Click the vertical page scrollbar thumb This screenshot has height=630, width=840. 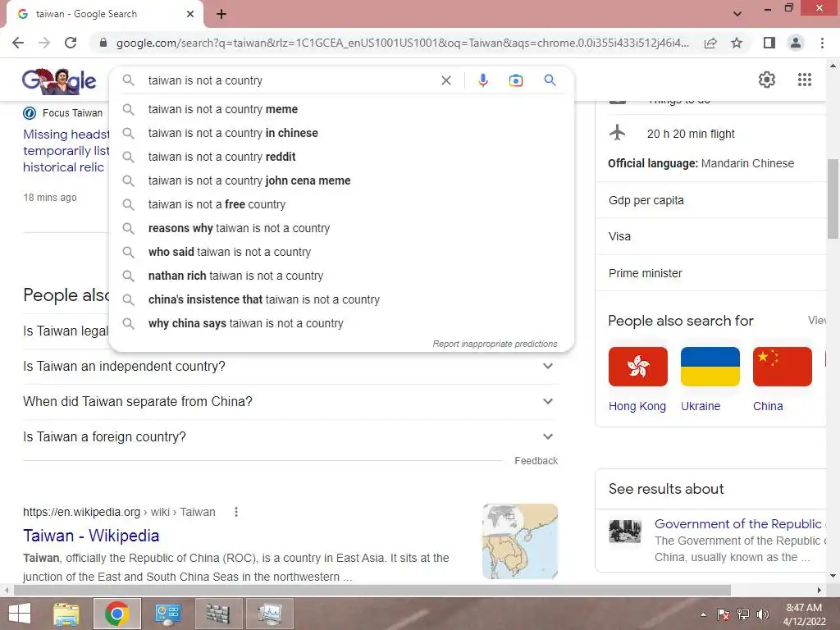(x=833, y=199)
